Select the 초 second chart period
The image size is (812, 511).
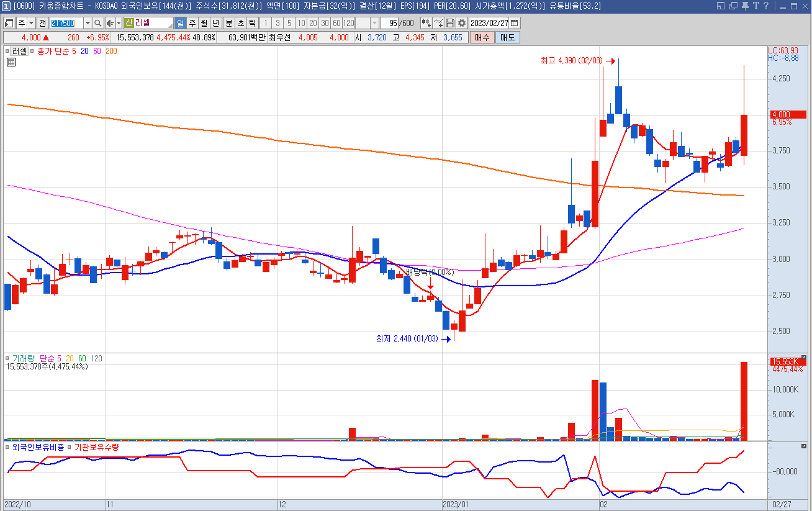[x=240, y=23]
